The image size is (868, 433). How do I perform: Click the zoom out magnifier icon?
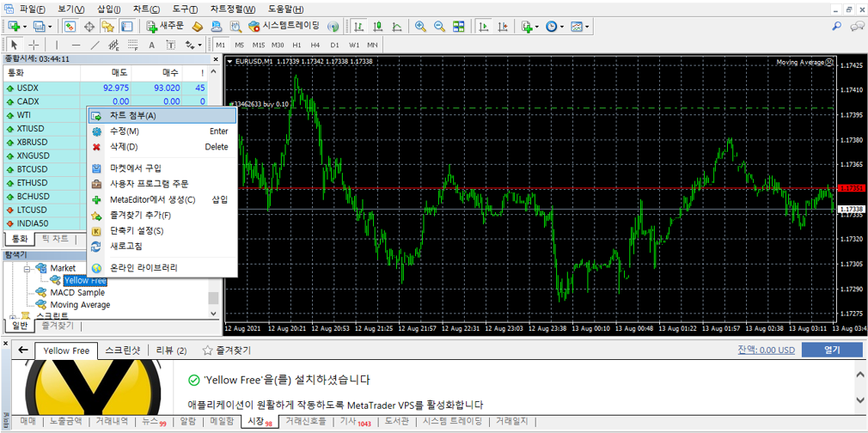pyautogui.click(x=439, y=26)
